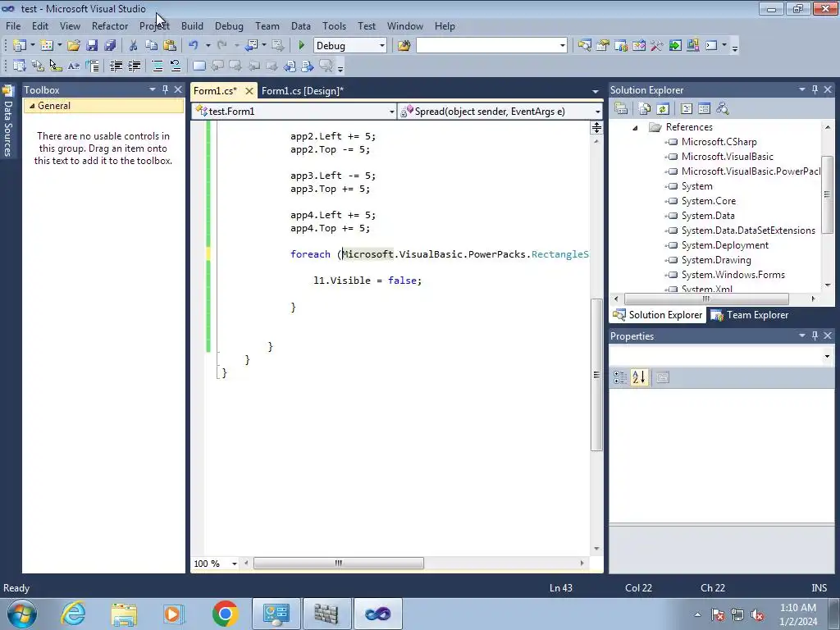
Task: Open the Tools menu
Action: [334, 25]
